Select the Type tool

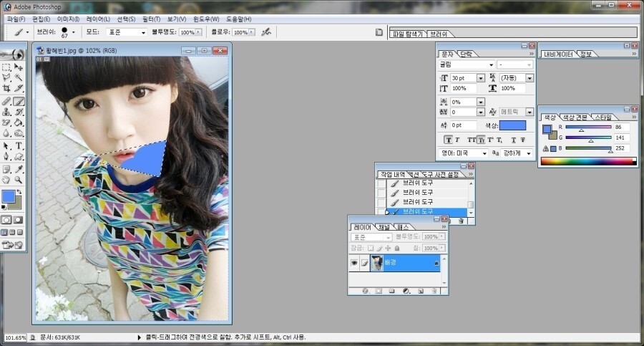pyautogui.click(x=19, y=146)
